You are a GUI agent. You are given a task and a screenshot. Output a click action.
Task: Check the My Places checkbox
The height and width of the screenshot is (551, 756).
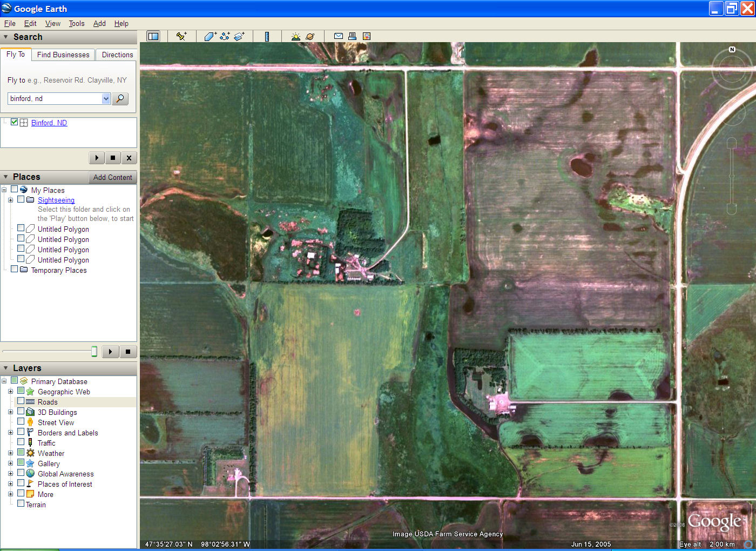point(14,190)
